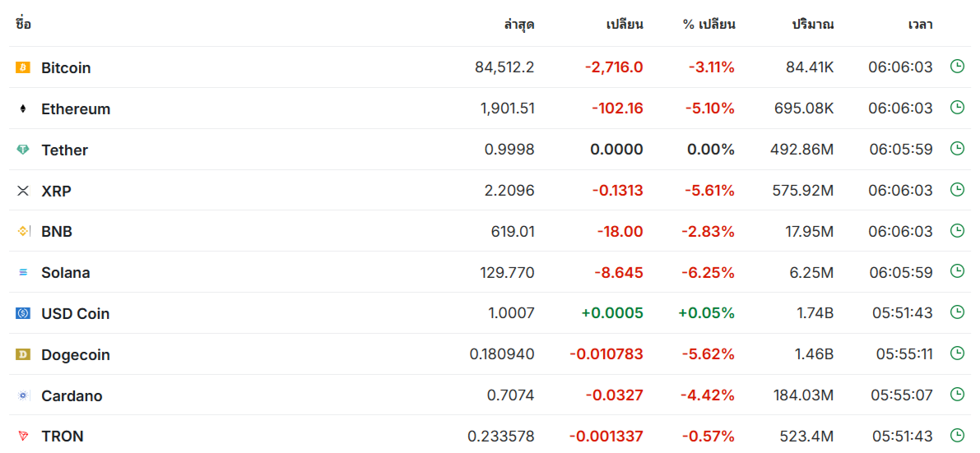Click the Solana striped logo icon
The width and height of the screenshot is (980, 453).
point(23,273)
